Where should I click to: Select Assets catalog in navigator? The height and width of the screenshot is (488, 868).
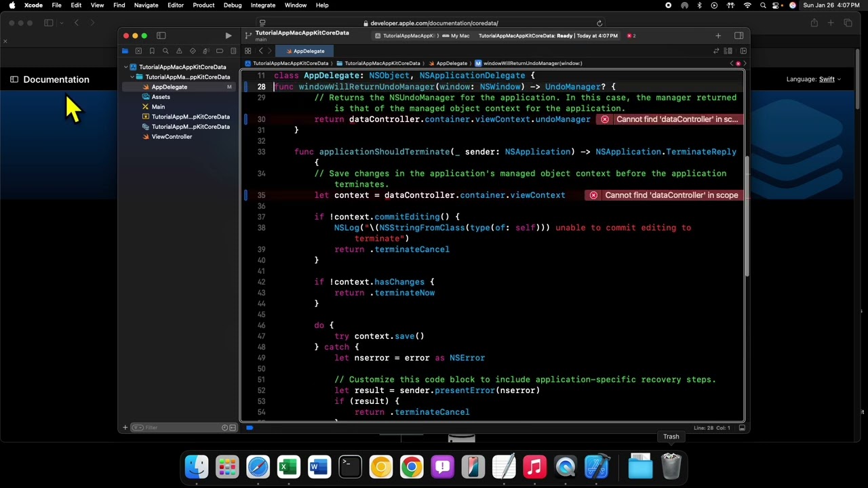tap(161, 97)
